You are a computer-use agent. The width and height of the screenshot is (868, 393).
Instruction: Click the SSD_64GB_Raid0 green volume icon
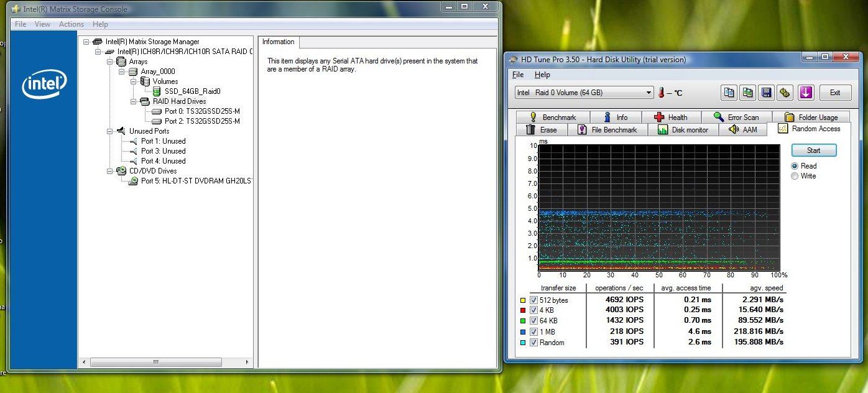157,91
